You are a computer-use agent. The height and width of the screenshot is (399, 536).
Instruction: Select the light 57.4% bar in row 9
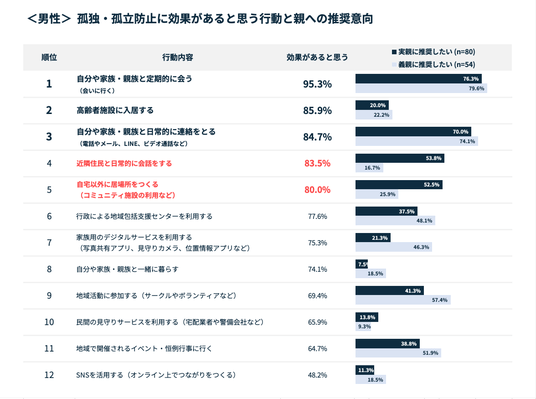coord(403,300)
